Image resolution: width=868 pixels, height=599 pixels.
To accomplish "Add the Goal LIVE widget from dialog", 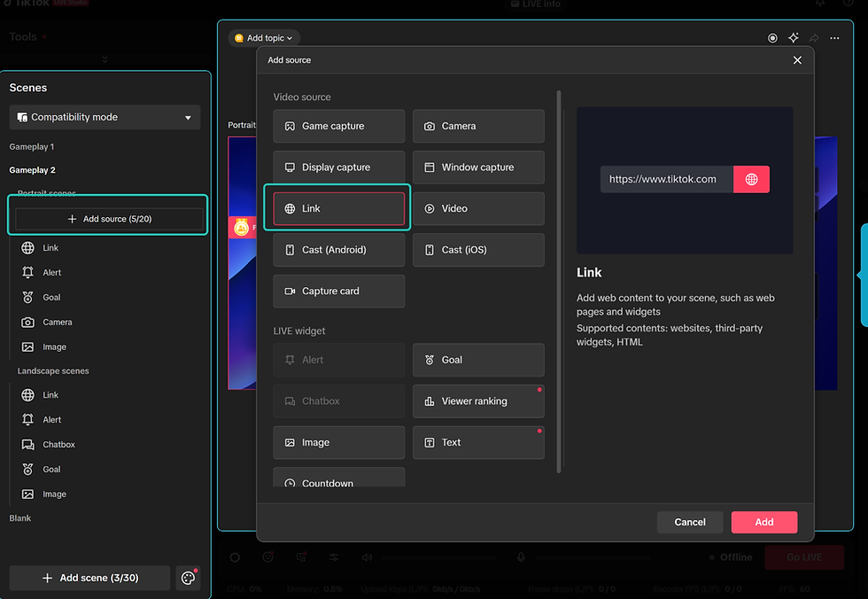I will [x=478, y=360].
